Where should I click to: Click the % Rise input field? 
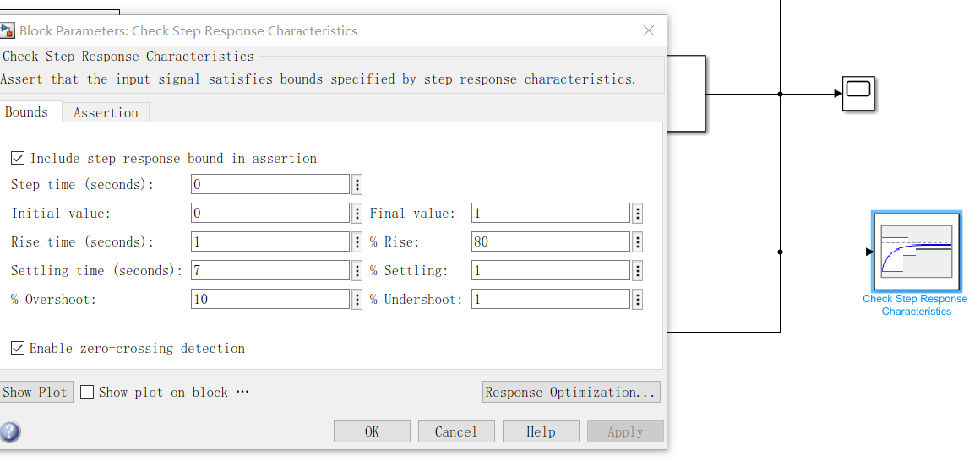(x=551, y=241)
